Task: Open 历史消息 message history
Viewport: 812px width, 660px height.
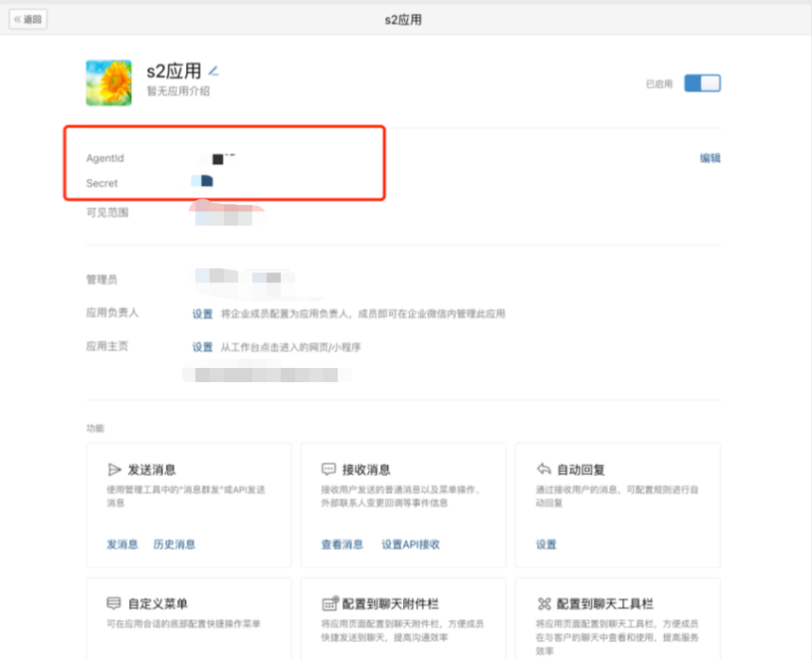Action: click(x=175, y=544)
